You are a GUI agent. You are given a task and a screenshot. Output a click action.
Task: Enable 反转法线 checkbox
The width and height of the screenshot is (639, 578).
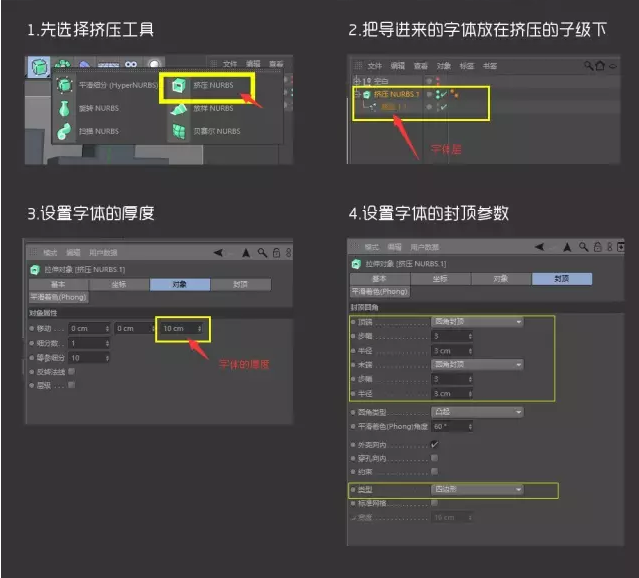72,371
